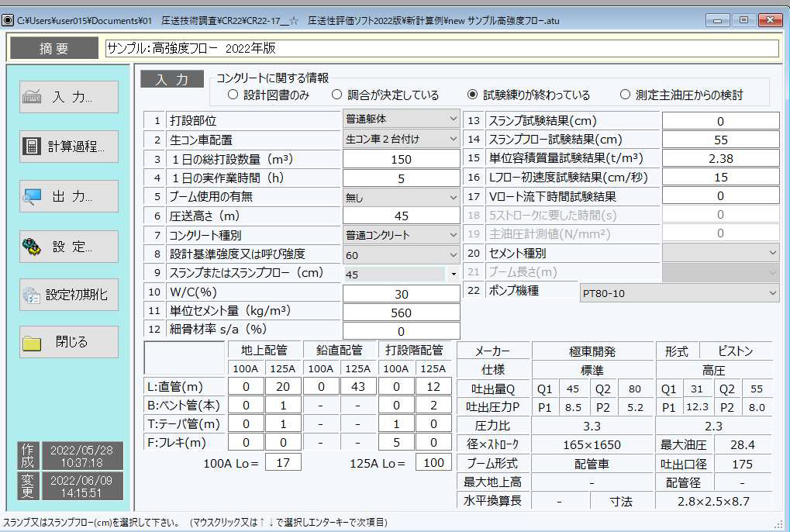Click the 入力 sidebar button
Image resolution: width=790 pixels, height=532 pixels.
coord(69,97)
